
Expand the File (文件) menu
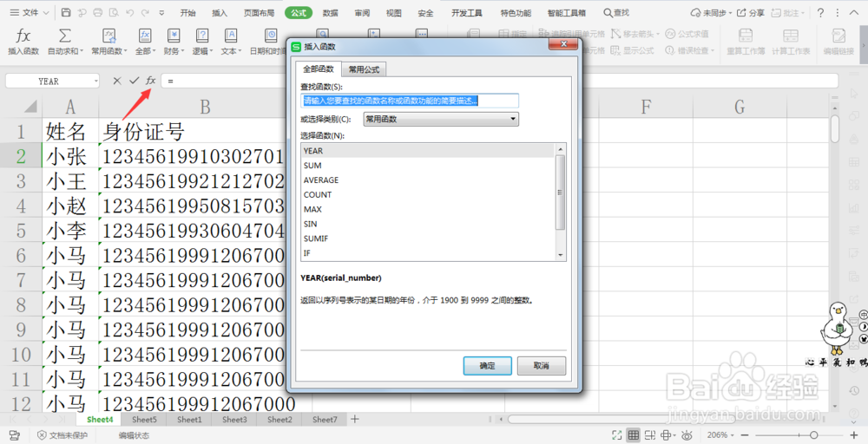[30, 12]
